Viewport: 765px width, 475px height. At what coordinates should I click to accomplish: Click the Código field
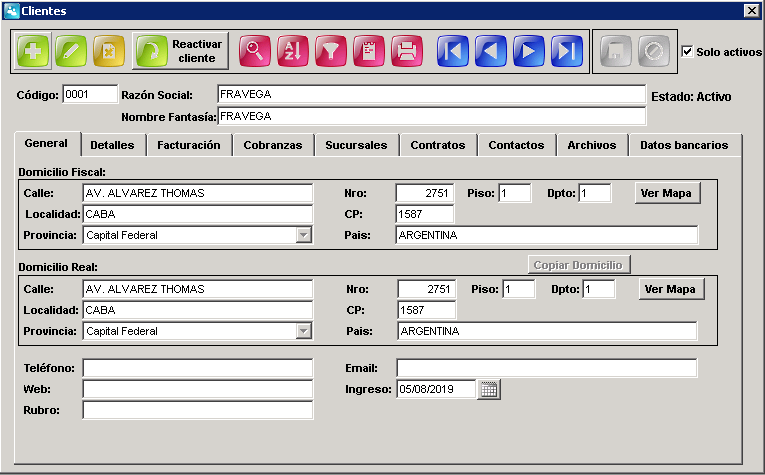pyautogui.click(x=90, y=94)
